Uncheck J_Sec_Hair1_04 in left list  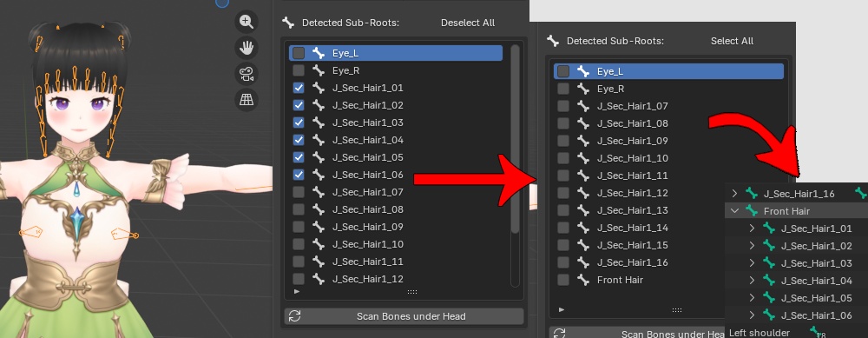(299, 140)
